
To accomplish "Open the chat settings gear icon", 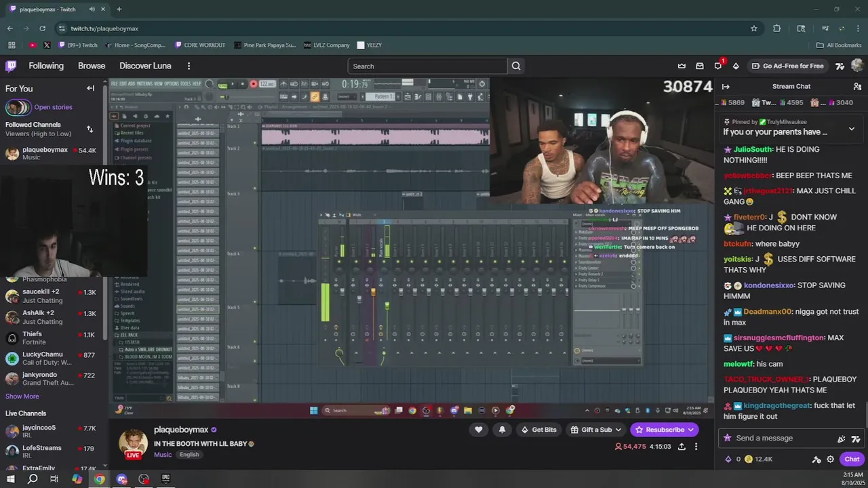I will (830, 459).
